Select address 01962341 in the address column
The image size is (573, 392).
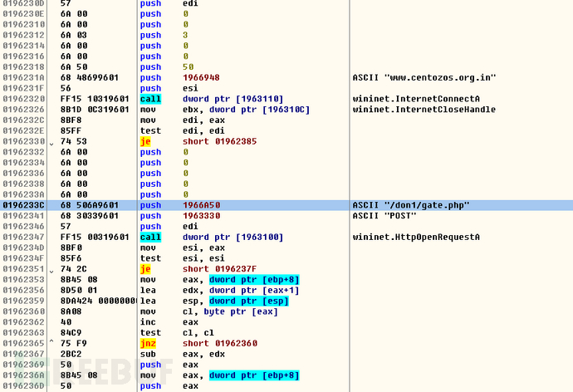tap(24, 216)
